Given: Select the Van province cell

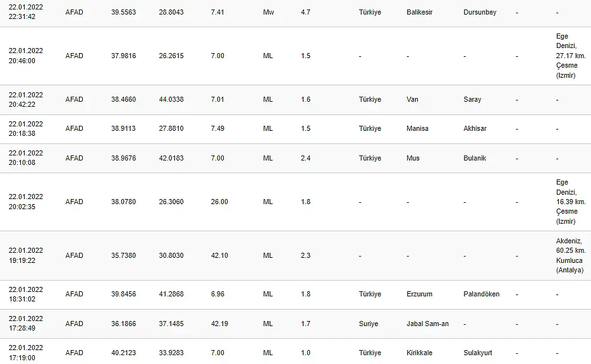Looking at the screenshot, I should (412, 99).
